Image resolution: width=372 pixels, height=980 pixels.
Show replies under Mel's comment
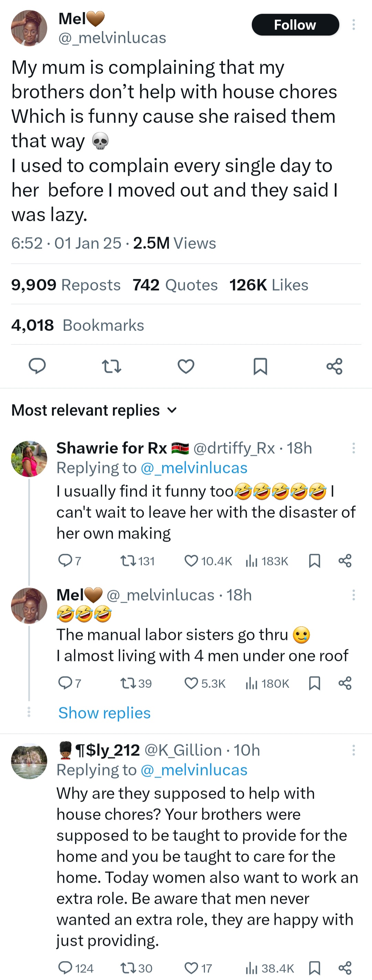104,712
